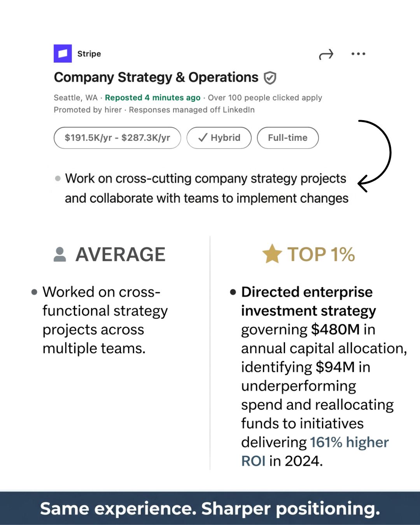
Task: Click the gold star icon
Action: 272,254
